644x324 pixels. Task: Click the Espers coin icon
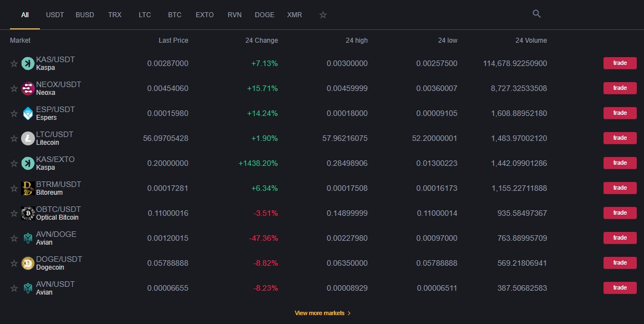[x=28, y=113]
